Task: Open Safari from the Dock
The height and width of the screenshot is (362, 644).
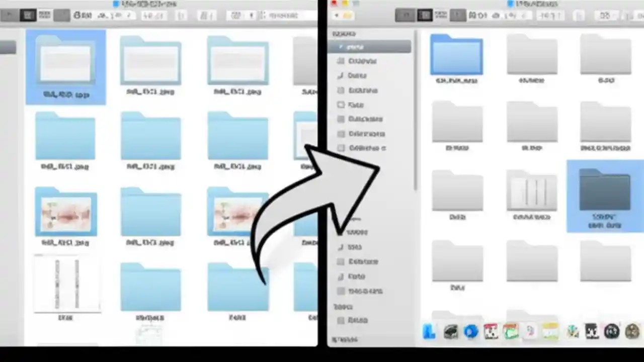Action: click(470, 331)
